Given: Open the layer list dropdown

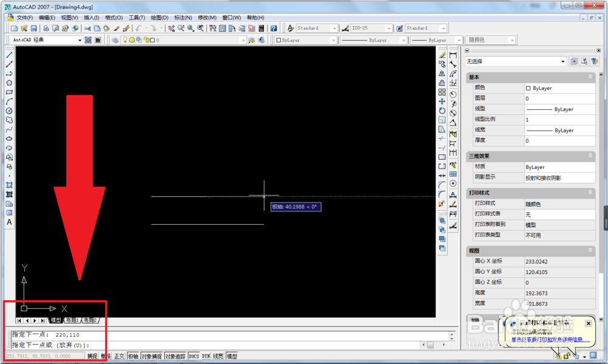Looking at the screenshot, I should point(243,40).
